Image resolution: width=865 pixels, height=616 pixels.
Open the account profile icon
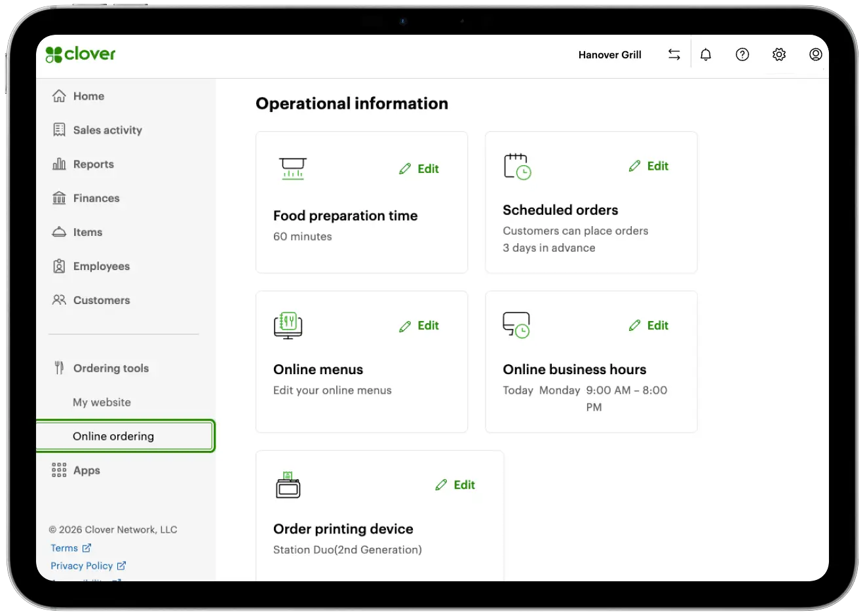pos(815,54)
